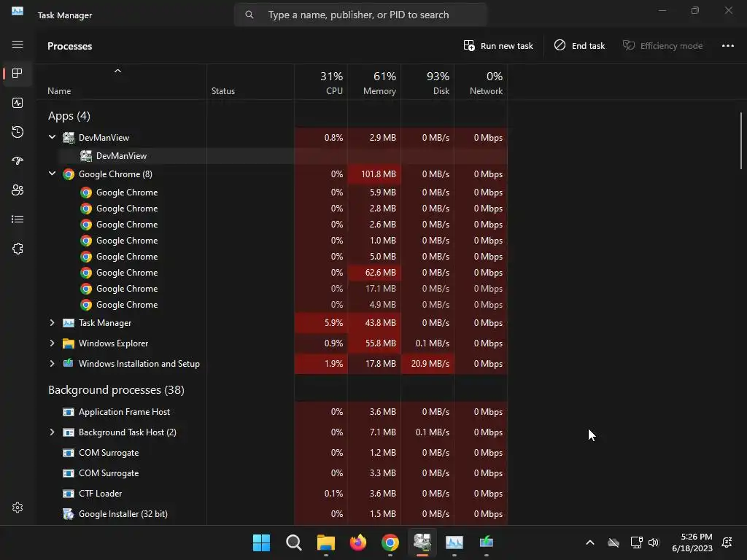The height and width of the screenshot is (560, 747).
Task: Sort by Disk usage column
Action: (x=427, y=82)
